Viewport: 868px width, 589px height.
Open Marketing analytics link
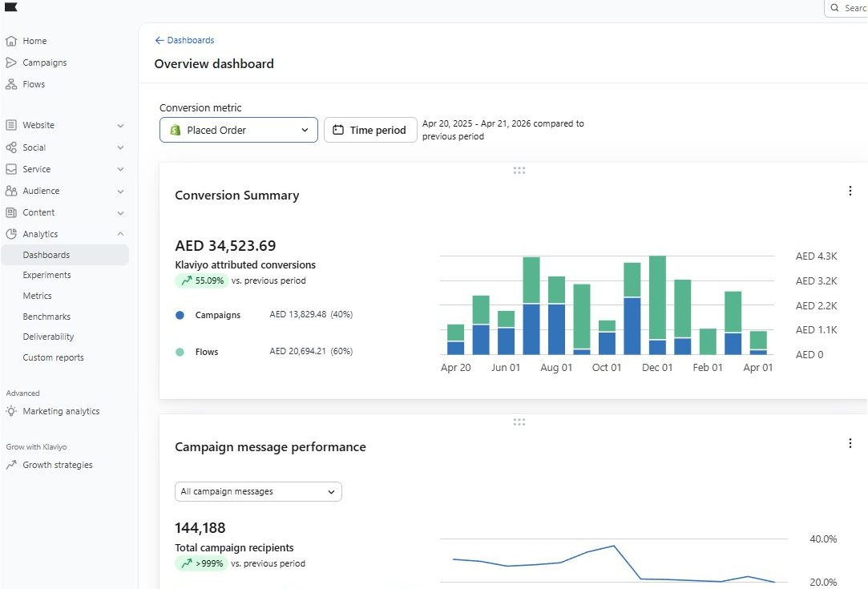tap(61, 411)
